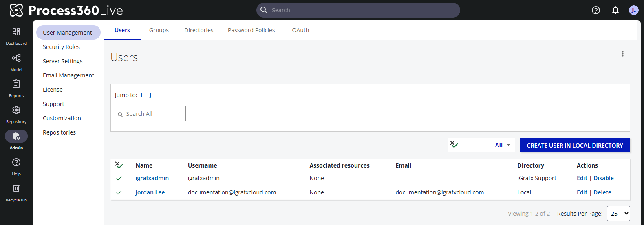Toggle selection checkmark for igrafxadmin row

(x=119, y=178)
